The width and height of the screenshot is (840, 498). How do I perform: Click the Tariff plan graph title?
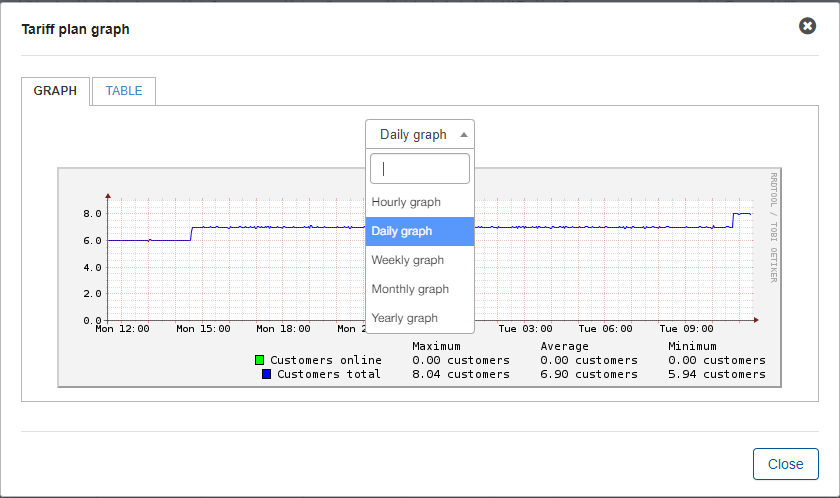pos(76,29)
